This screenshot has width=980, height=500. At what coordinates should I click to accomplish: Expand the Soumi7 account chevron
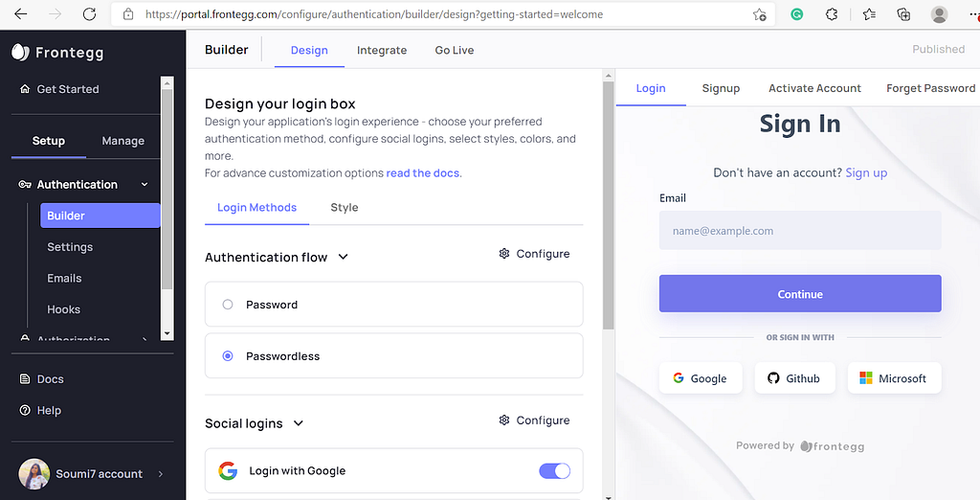pyautogui.click(x=161, y=474)
